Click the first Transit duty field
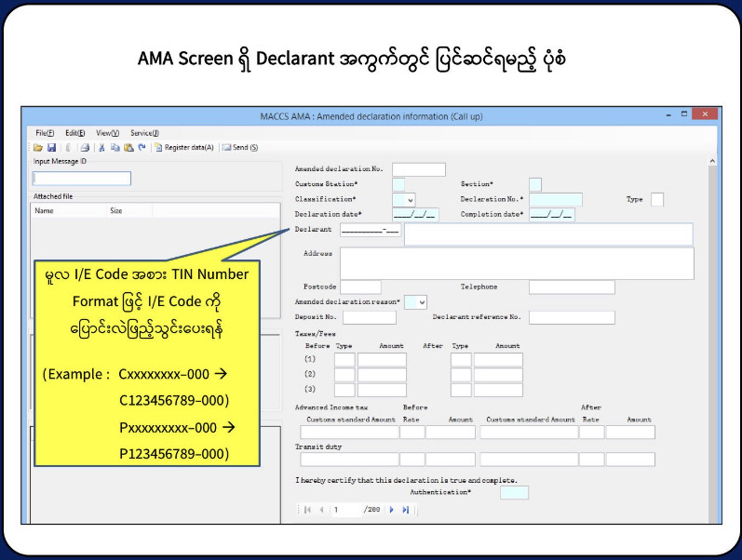The width and height of the screenshot is (742, 560). click(349, 460)
